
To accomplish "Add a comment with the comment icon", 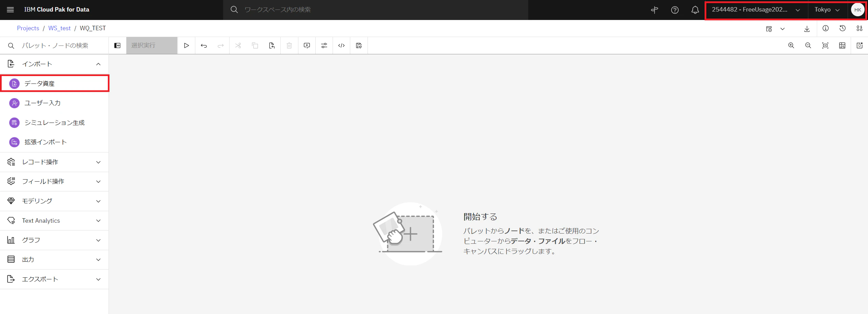I will click(x=307, y=45).
